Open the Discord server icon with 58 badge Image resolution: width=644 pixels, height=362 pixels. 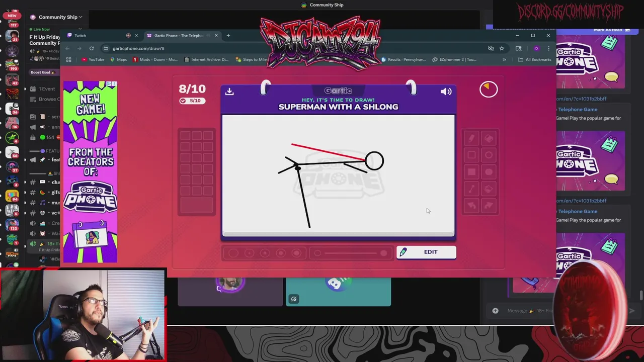pos(12,152)
